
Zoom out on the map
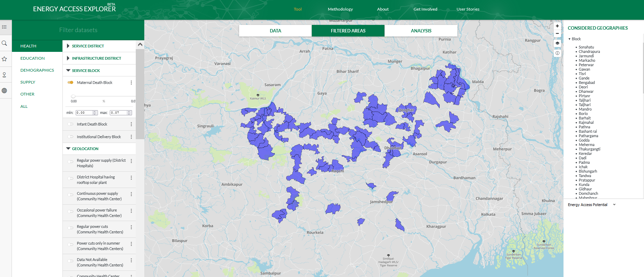point(557,33)
